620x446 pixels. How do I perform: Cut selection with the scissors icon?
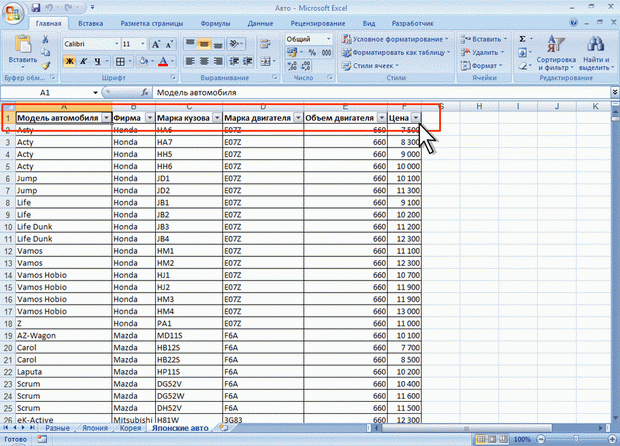tap(46, 39)
